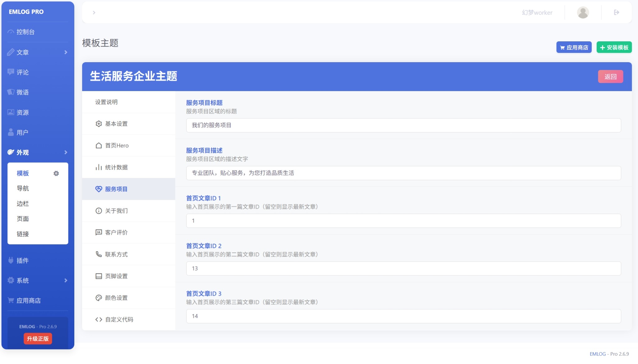This screenshot has width=638, height=364.
Task: Click the 返回 button
Action: (x=610, y=76)
